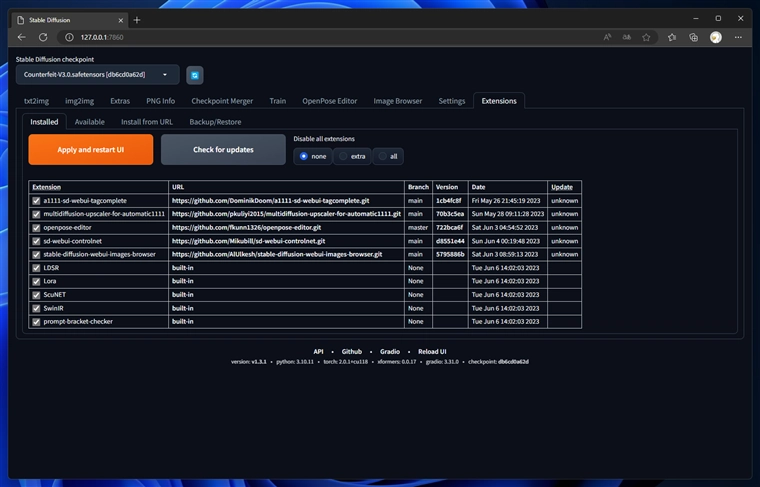Open the Checkpoint Merger tab
Image resolution: width=760 pixels, height=487 pixels.
(222, 101)
